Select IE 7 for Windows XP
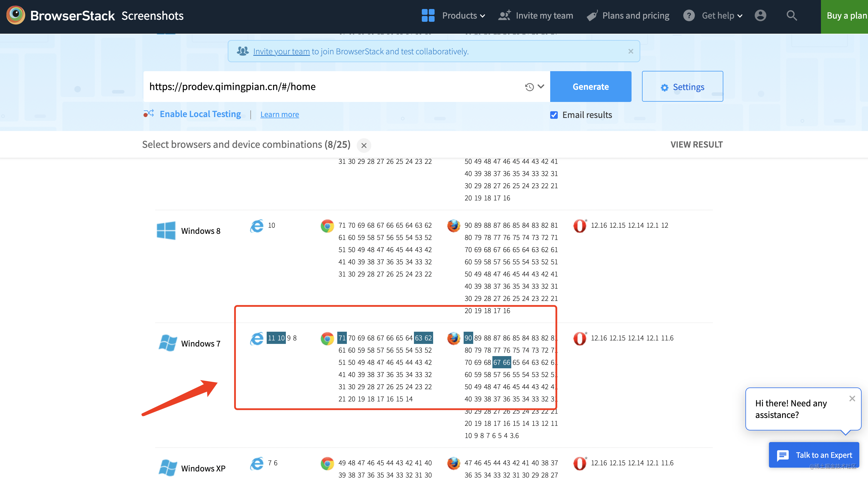868x481 pixels. coord(270,463)
